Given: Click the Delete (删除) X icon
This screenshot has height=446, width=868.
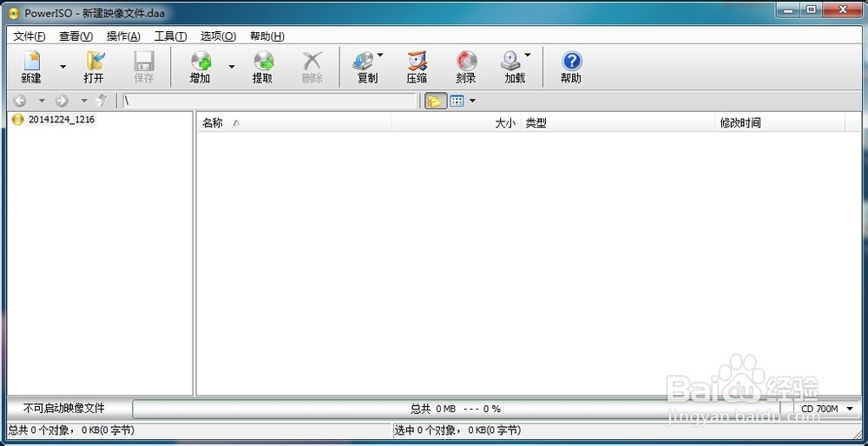Looking at the screenshot, I should point(312,61).
